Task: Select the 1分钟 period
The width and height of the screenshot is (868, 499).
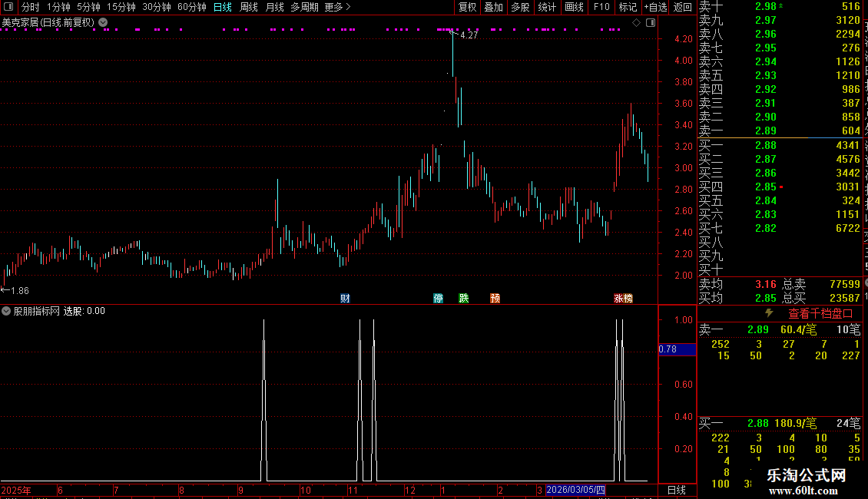Action: [58, 7]
